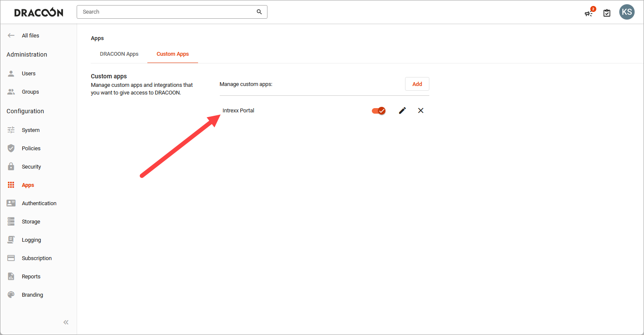
Task: Open the Branding configuration
Action: pyautogui.click(x=32, y=295)
